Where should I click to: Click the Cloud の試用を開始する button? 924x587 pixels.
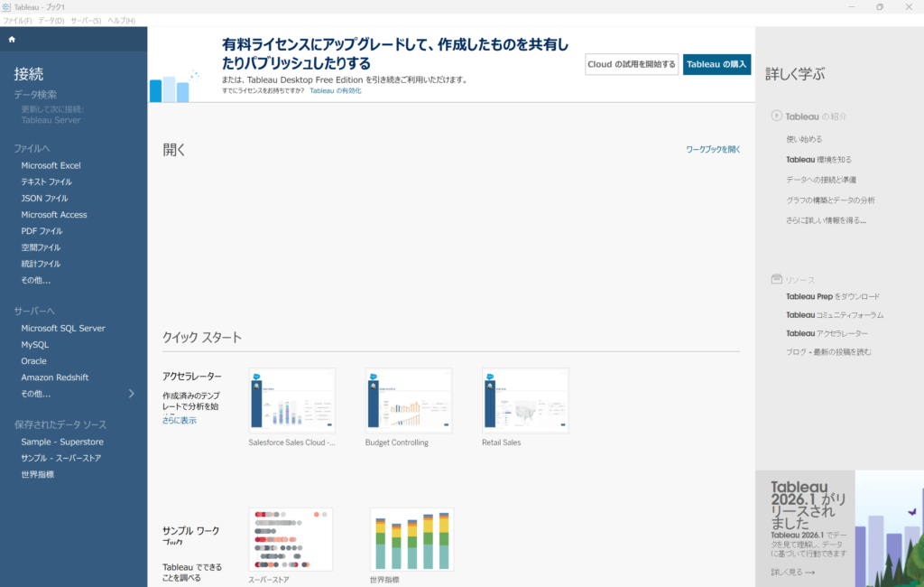point(632,64)
